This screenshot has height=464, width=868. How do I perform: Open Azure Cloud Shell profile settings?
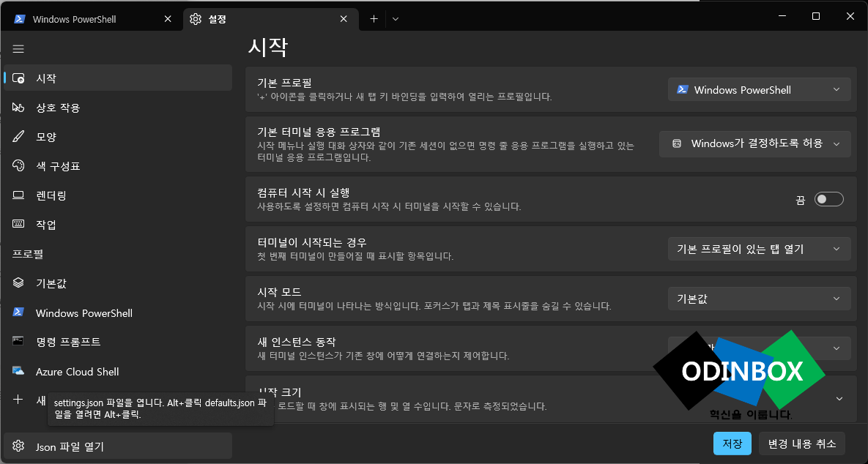click(x=118, y=371)
